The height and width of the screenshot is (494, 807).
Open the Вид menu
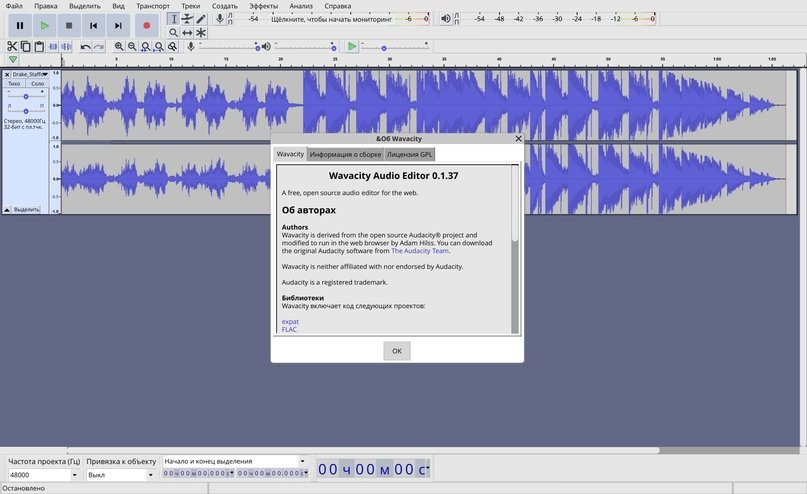coord(118,6)
